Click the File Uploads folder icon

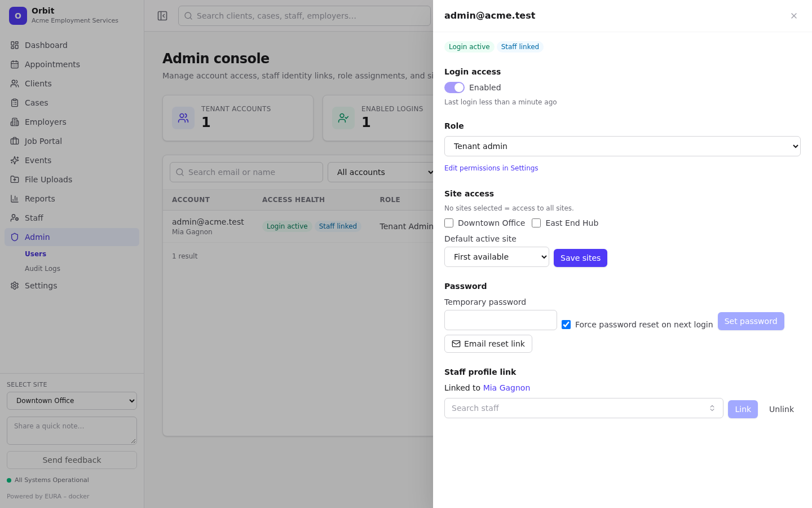15,179
